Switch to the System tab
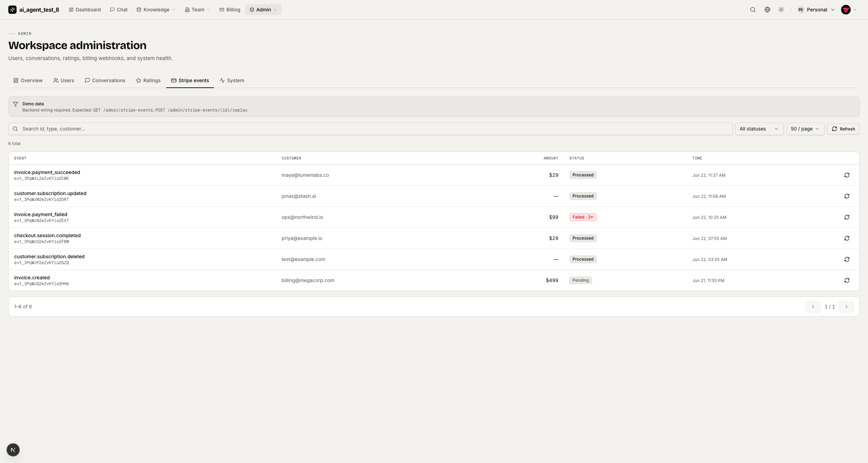This screenshot has height=463, width=868. [x=232, y=80]
